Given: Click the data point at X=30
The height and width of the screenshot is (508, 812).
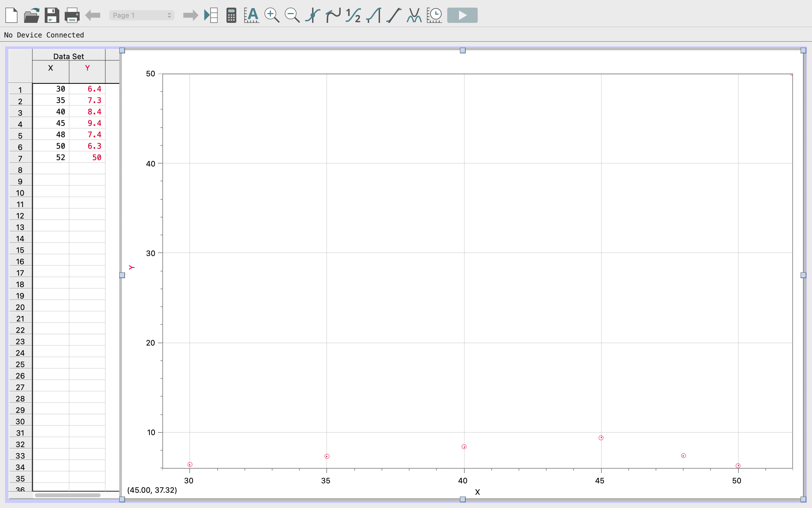Looking at the screenshot, I should 190,465.
